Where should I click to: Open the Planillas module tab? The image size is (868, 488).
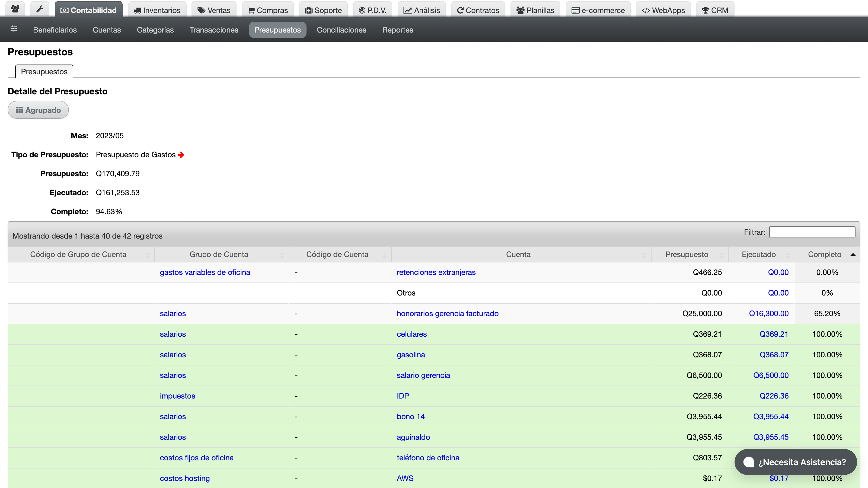(535, 10)
